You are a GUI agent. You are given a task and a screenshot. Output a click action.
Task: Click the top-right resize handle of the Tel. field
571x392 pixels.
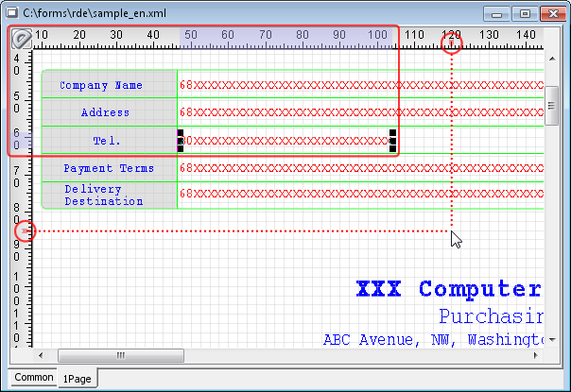click(392, 133)
